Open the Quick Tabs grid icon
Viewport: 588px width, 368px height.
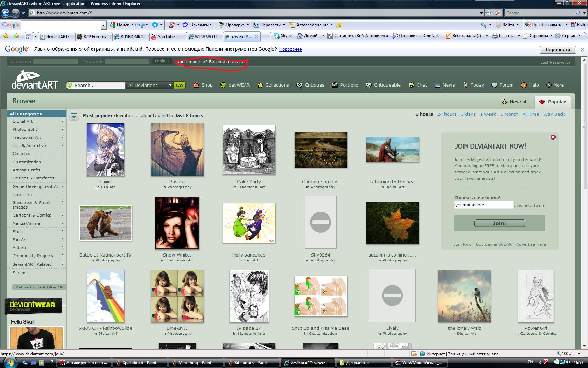(29, 36)
